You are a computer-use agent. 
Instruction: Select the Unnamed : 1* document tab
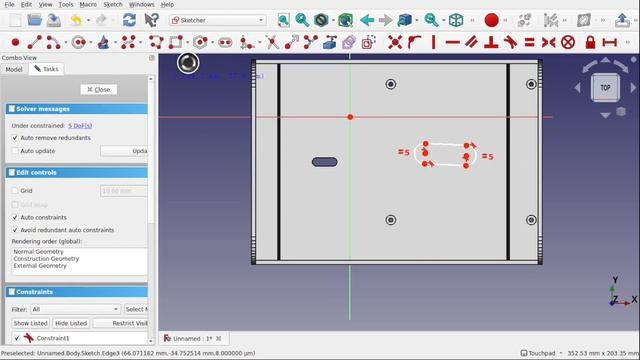[x=192, y=338]
